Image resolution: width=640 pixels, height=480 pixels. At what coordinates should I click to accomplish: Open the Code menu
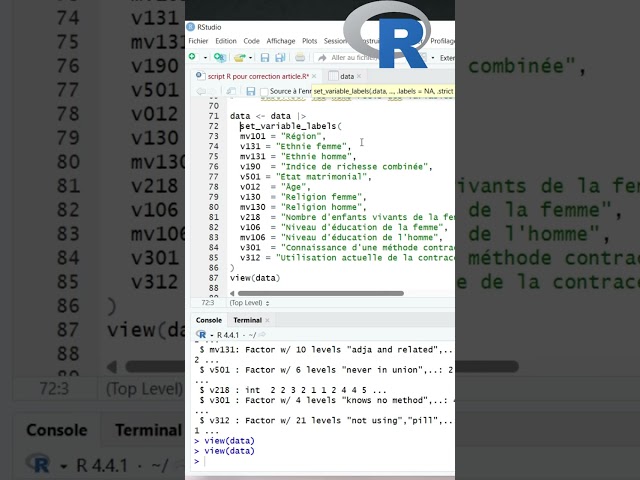tap(251, 41)
